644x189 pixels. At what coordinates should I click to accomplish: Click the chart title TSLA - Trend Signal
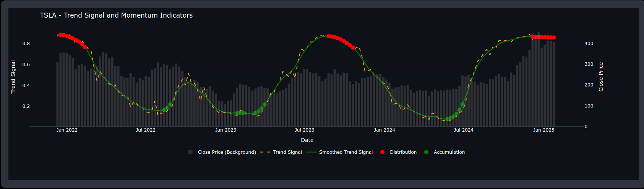[x=116, y=15]
